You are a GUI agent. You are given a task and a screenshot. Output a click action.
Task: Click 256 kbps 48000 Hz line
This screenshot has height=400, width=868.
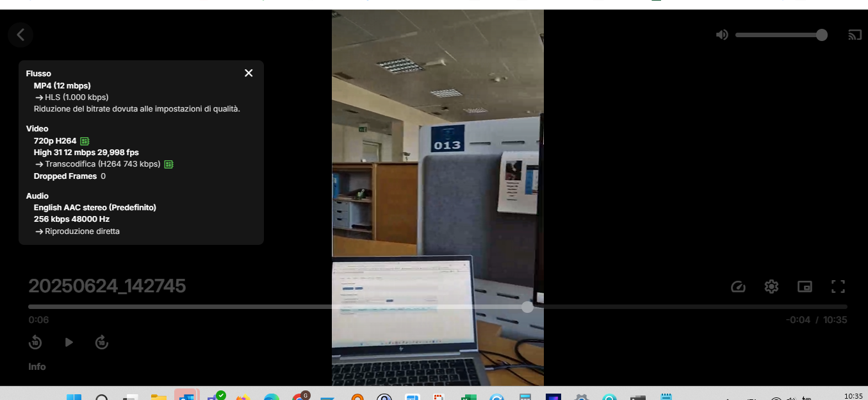coord(72,219)
